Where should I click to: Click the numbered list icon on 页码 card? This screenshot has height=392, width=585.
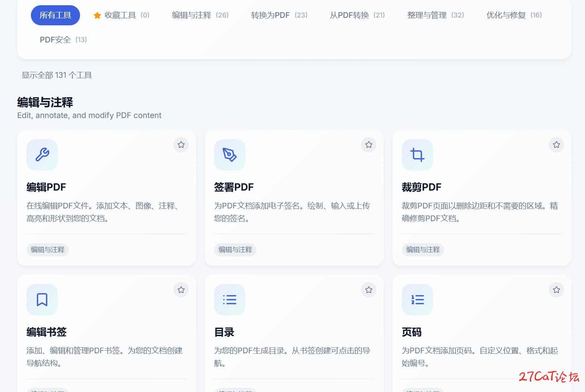click(x=417, y=299)
